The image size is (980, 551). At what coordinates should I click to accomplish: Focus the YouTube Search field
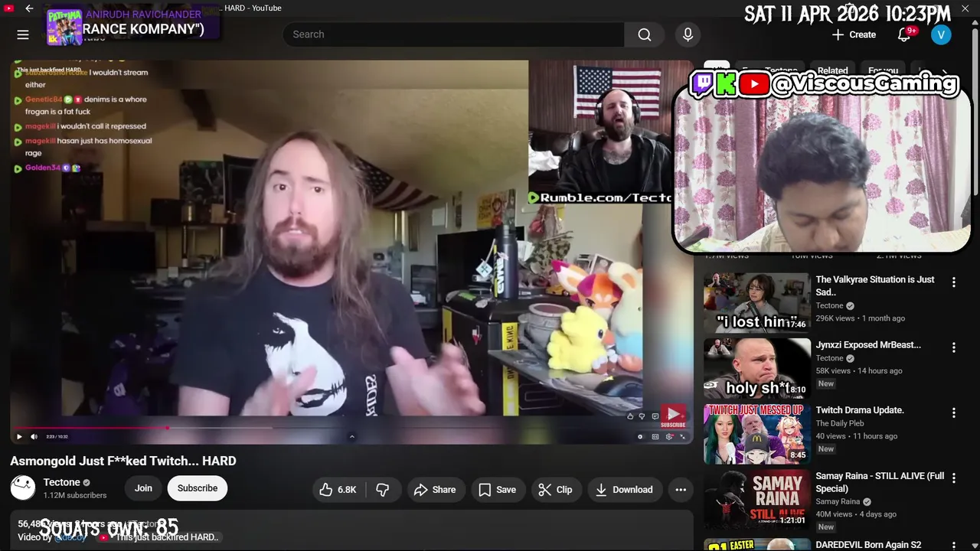coord(453,34)
